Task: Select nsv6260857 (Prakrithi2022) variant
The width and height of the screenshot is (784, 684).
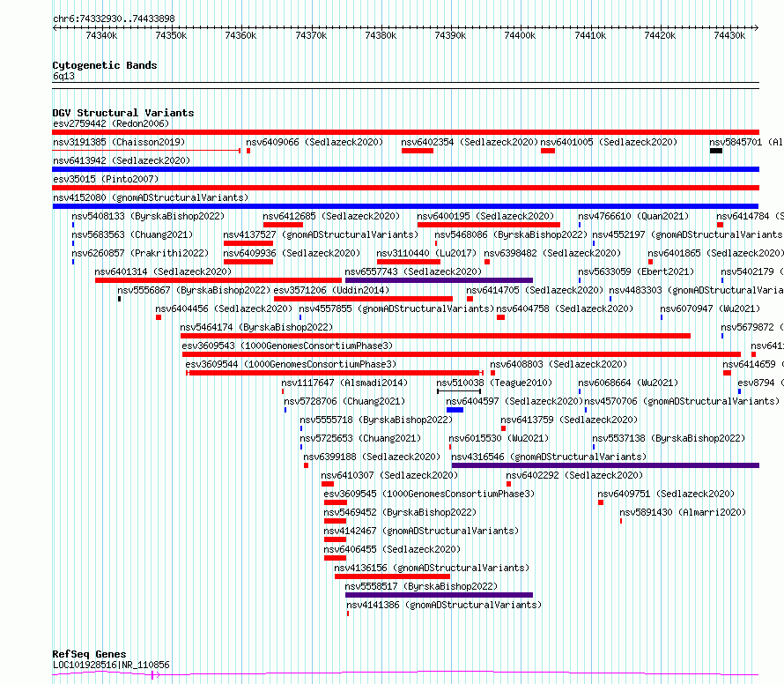Action: coord(140,253)
